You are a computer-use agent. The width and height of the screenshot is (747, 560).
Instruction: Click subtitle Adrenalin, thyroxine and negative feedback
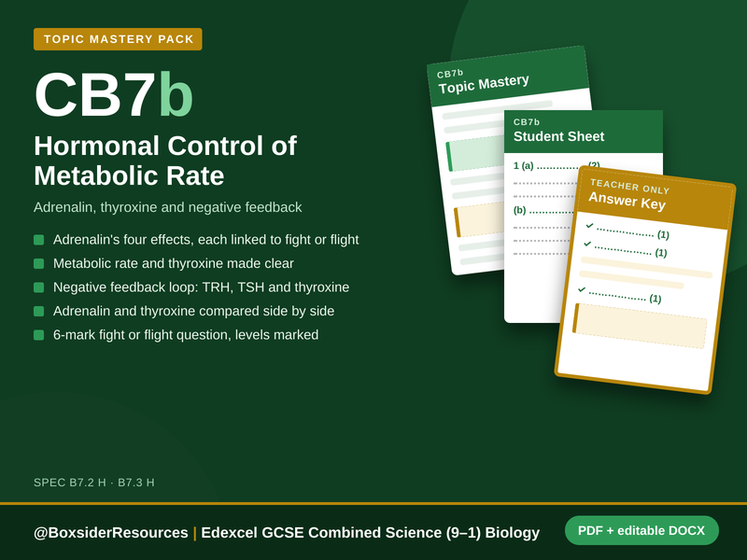click(x=168, y=207)
